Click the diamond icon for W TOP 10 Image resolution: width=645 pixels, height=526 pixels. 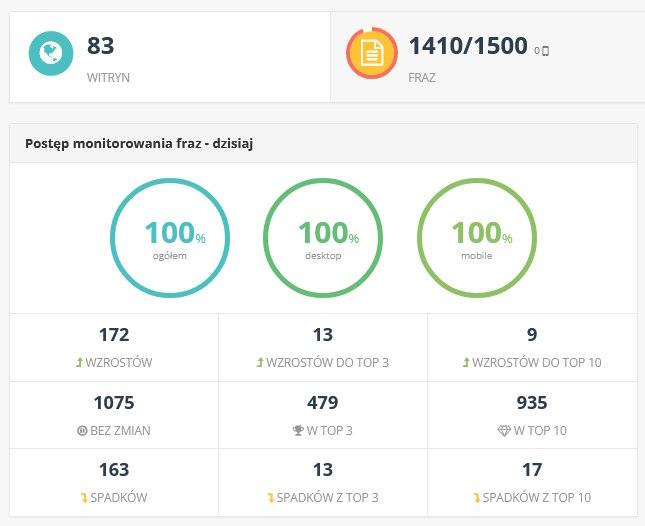pos(503,430)
